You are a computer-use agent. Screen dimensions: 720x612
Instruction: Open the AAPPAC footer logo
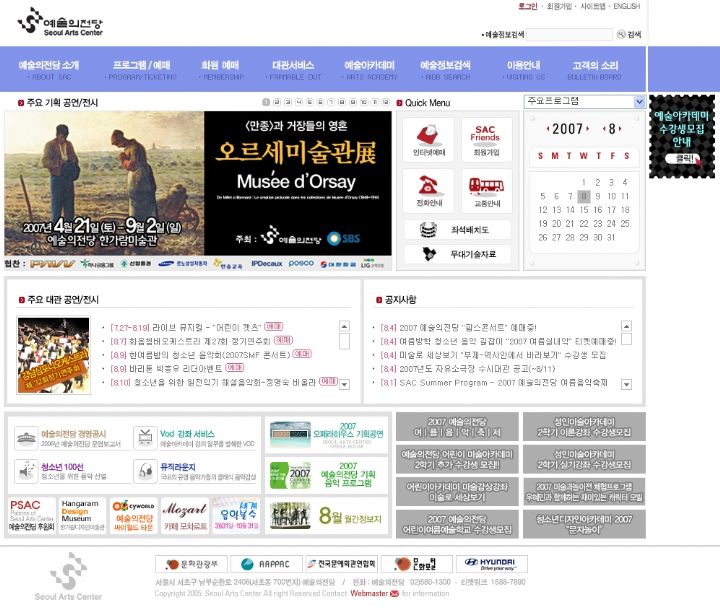pos(266,564)
